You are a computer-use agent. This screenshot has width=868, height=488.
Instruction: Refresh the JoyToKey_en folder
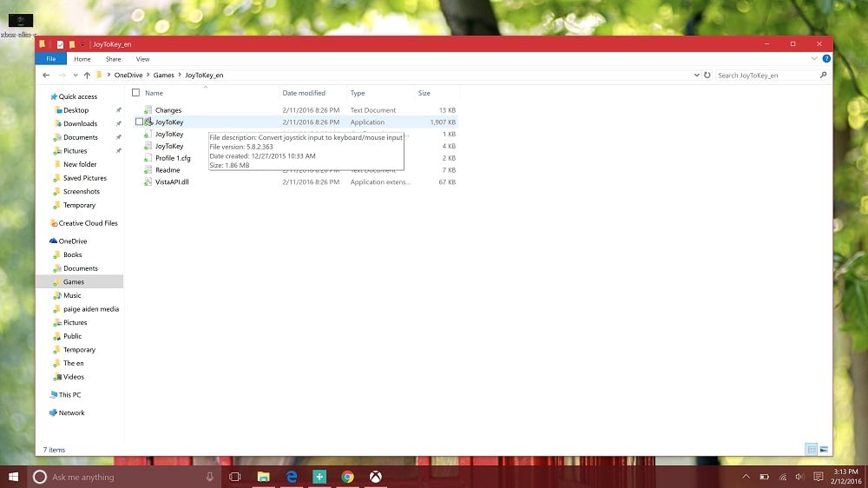(x=707, y=76)
